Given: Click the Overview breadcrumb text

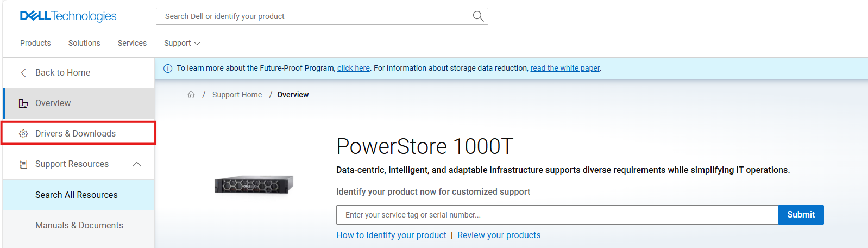Looking at the screenshot, I should (x=293, y=95).
